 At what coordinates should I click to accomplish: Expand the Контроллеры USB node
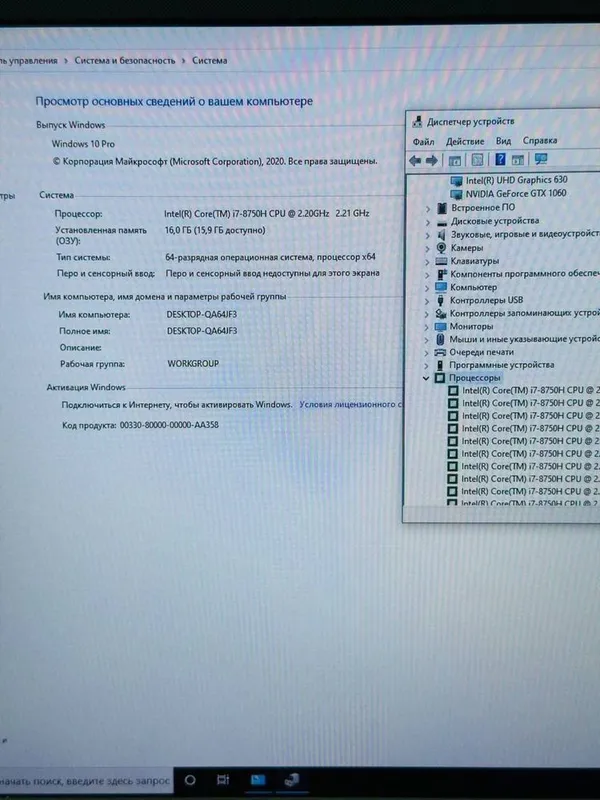(x=427, y=301)
